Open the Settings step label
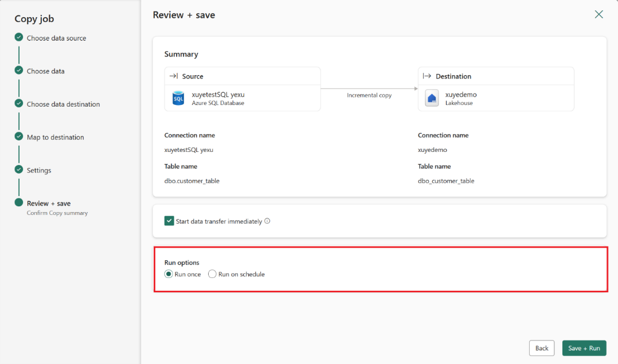 (39, 170)
